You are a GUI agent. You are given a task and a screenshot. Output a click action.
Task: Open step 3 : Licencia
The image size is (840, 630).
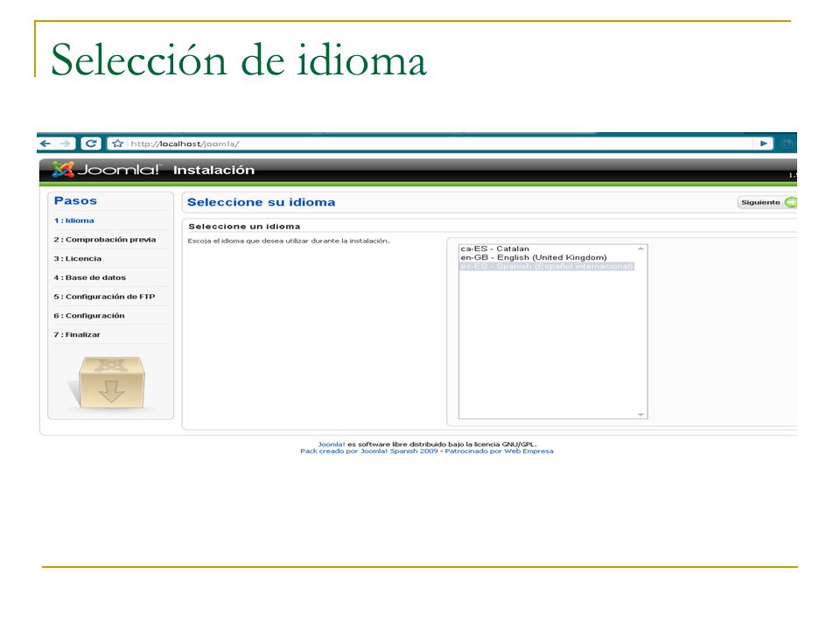coord(78,259)
